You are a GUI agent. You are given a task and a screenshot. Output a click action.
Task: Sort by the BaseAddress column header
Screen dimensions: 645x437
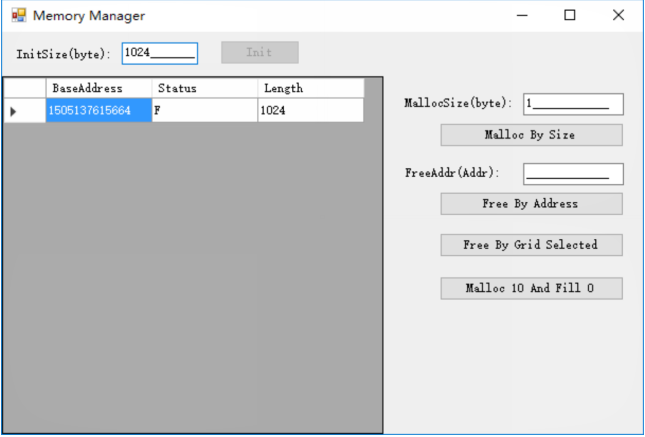click(x=99, y=88)
